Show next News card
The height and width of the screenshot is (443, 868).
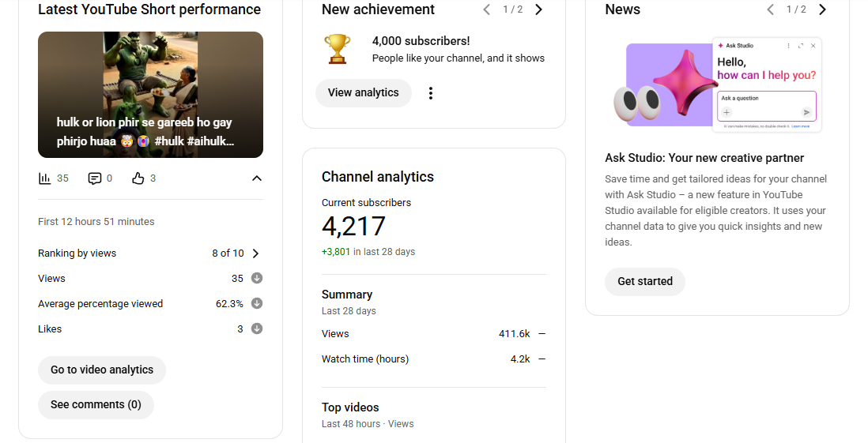[x=822, y=9]
